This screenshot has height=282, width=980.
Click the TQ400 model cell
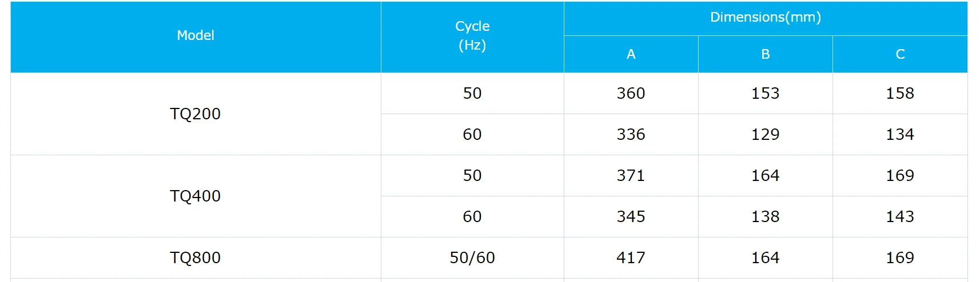pos(196,196)
